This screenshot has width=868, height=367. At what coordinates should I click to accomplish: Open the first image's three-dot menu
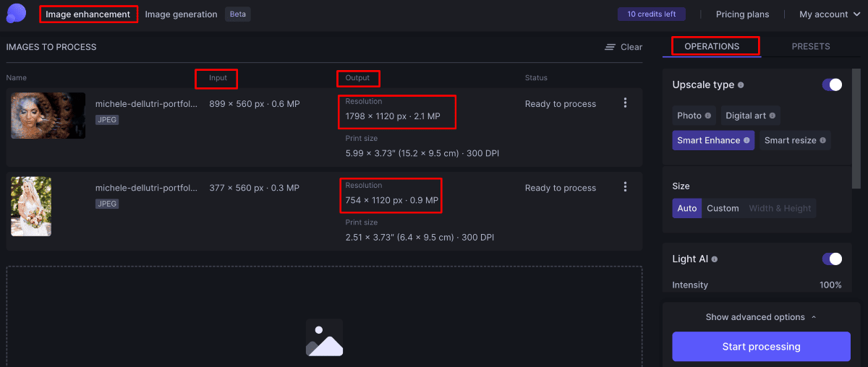coord(625,103)
